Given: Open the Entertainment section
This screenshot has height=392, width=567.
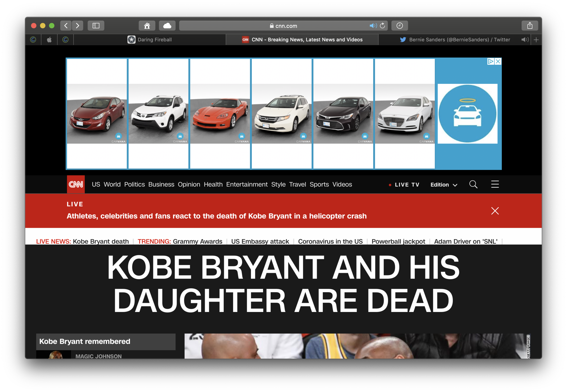Looking at the screenshot, I should click(x=247, y=184).
